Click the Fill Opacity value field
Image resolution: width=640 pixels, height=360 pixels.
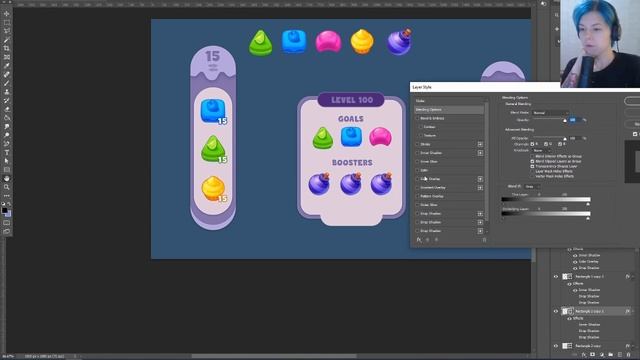pos(575,138)
